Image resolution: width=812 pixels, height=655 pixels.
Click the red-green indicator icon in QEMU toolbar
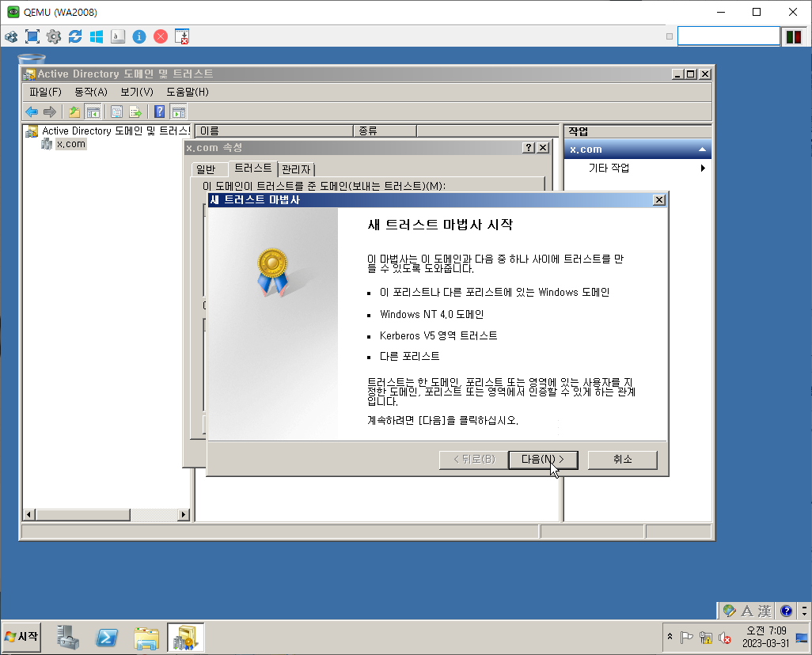(793, 36)
